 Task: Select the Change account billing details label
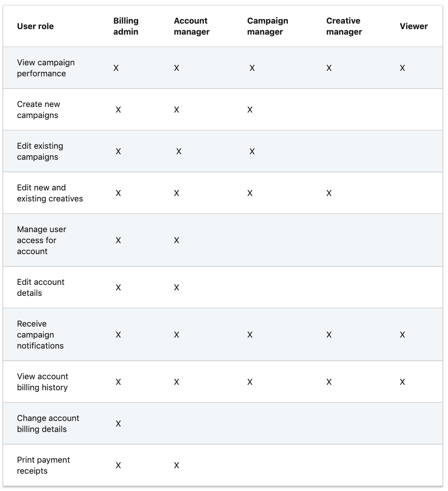[x=48, y=424]
